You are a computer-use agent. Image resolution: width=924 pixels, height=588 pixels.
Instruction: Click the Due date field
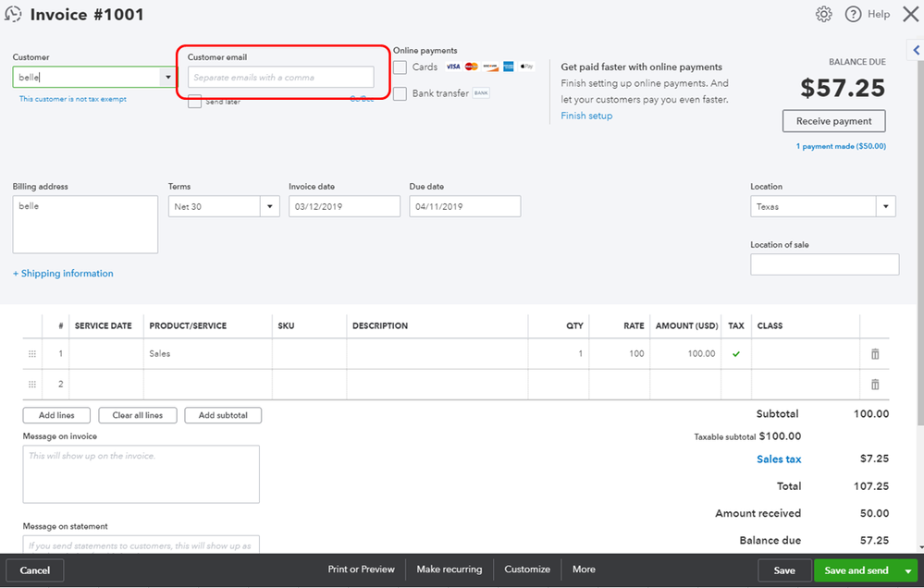(x=465, y=206)
